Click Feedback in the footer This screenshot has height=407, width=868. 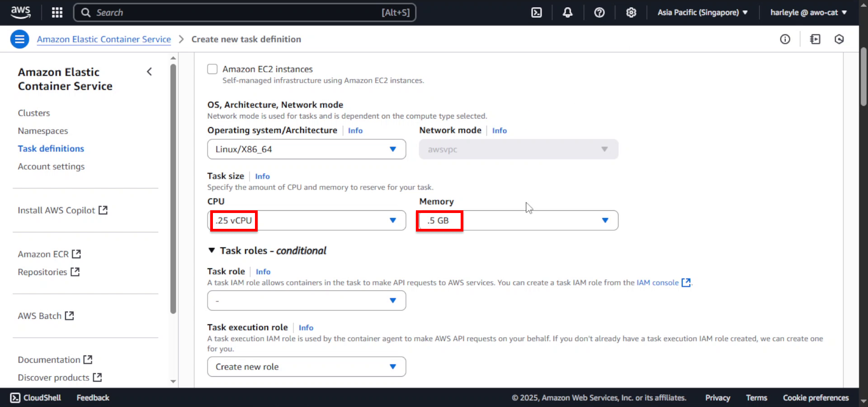tap(93, 398)
